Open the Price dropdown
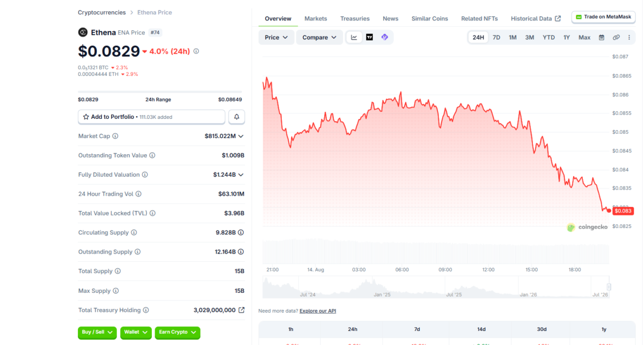The width and height of the screenshot is (644, 345). point(276,37)
